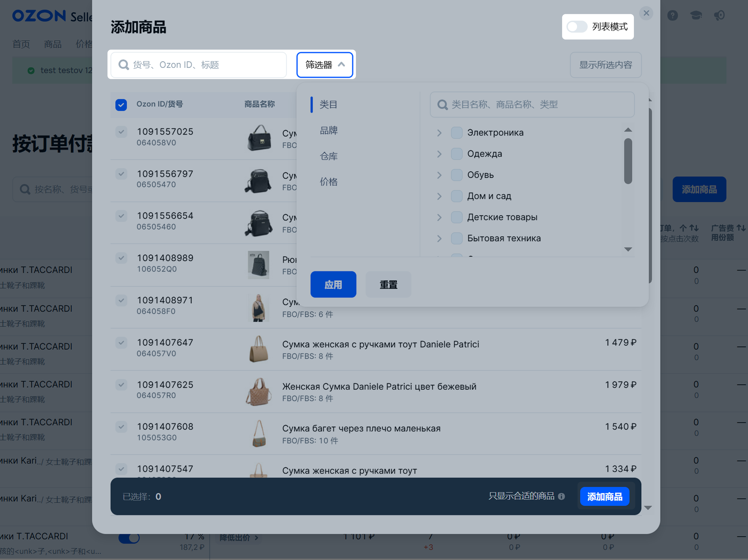The image size is (748, 560).
Task: Open the megaphone announcements icon
Action: (719, 15)
